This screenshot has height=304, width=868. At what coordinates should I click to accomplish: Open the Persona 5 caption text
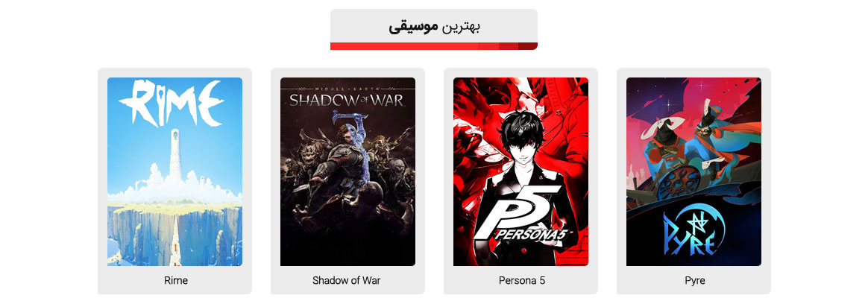[522, 280]
